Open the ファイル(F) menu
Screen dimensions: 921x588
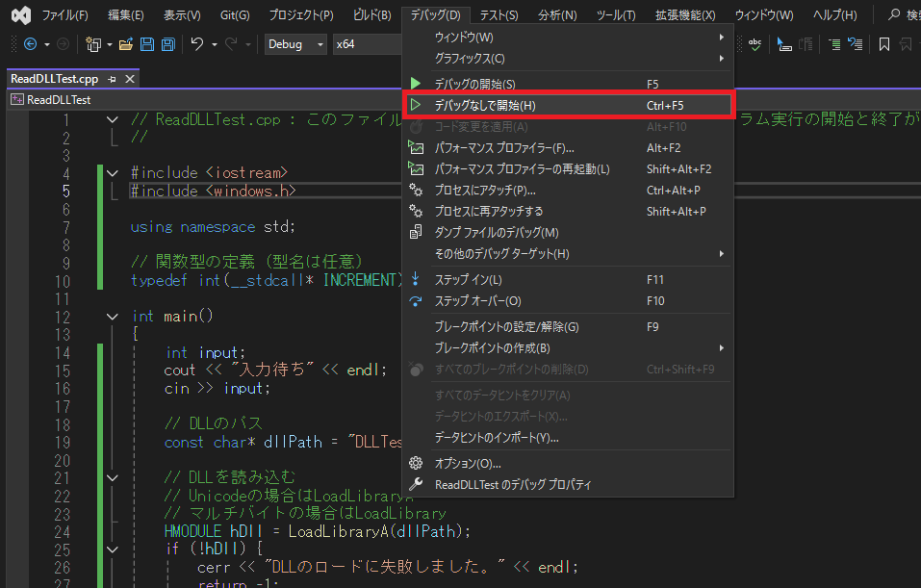64,15
